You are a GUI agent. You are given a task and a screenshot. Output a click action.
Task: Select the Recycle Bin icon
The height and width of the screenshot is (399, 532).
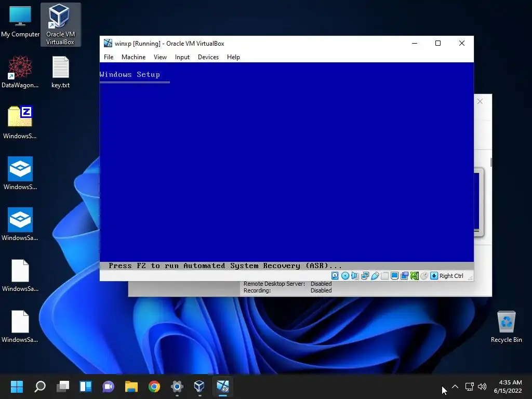coord(506,327)
